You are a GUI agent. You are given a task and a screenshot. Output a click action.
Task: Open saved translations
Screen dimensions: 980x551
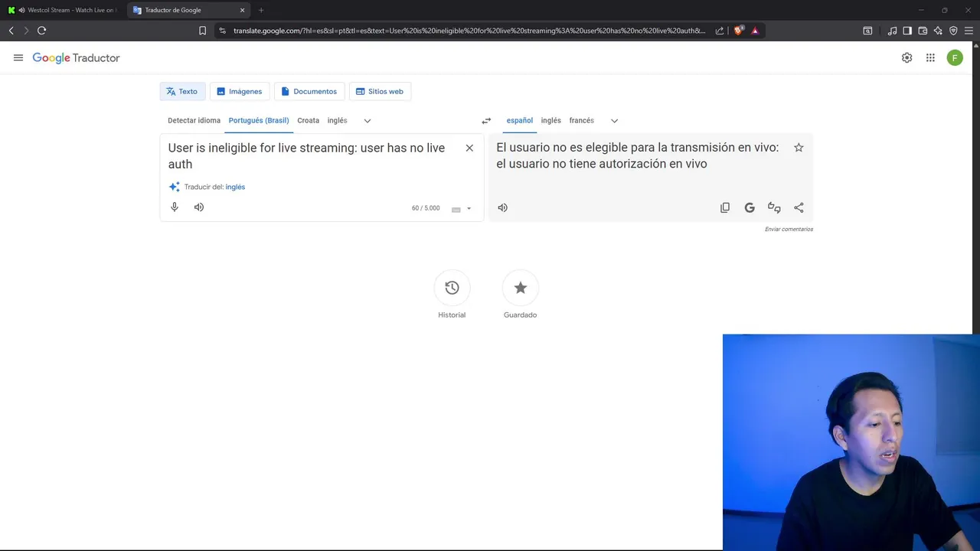(x=521, y=288)
